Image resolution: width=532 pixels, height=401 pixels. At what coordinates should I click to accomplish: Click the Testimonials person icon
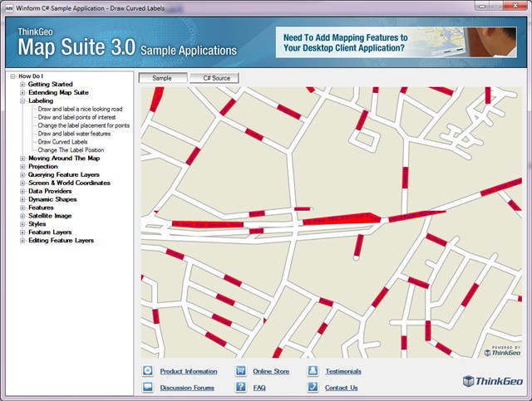313,371
